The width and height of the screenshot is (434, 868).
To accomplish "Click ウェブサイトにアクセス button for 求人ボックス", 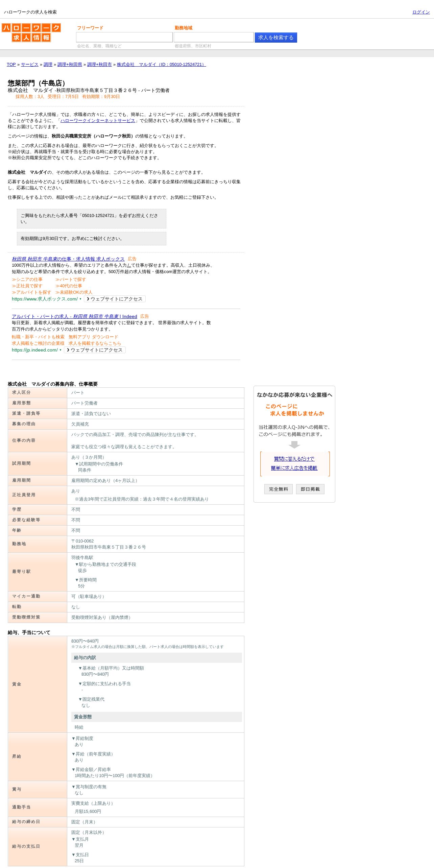I will (115, 299).
